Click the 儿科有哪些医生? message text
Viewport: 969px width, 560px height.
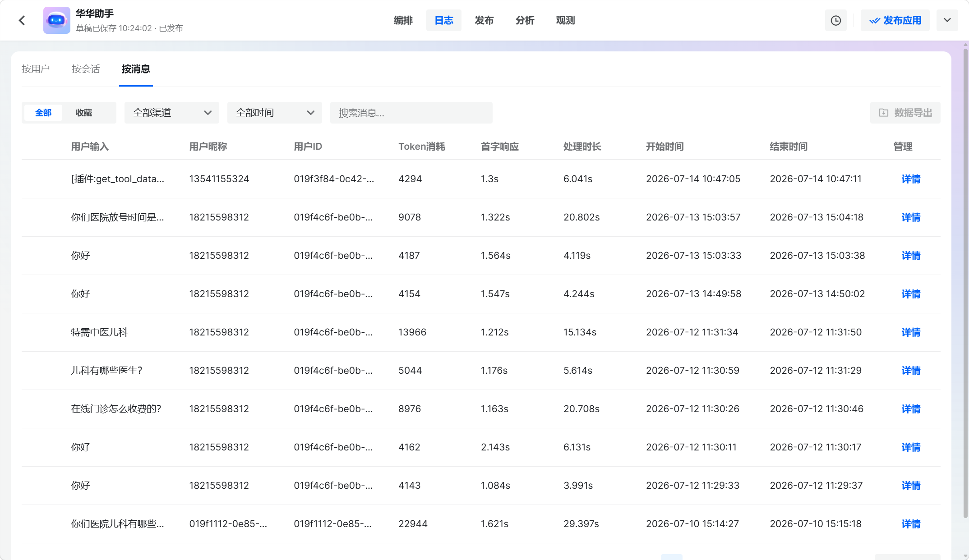pyautogui.click(x=106, y=371)
